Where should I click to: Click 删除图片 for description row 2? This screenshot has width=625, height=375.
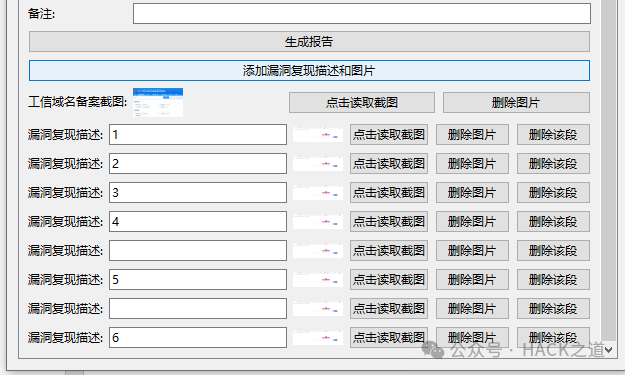click(472, 164)
